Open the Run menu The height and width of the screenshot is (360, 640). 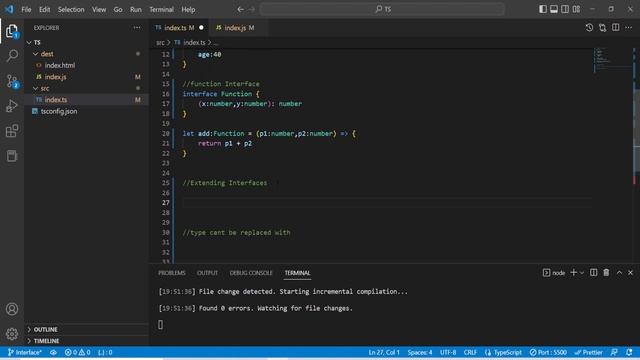pos(136,9)
